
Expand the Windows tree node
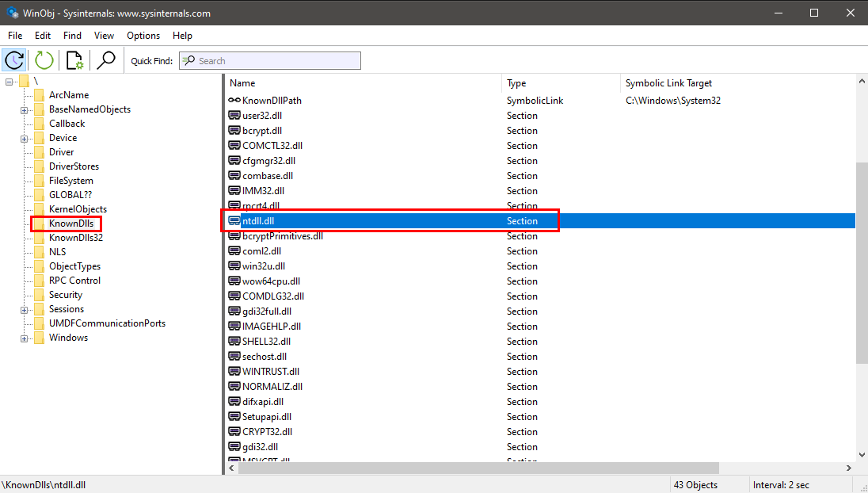pos(24,338)
